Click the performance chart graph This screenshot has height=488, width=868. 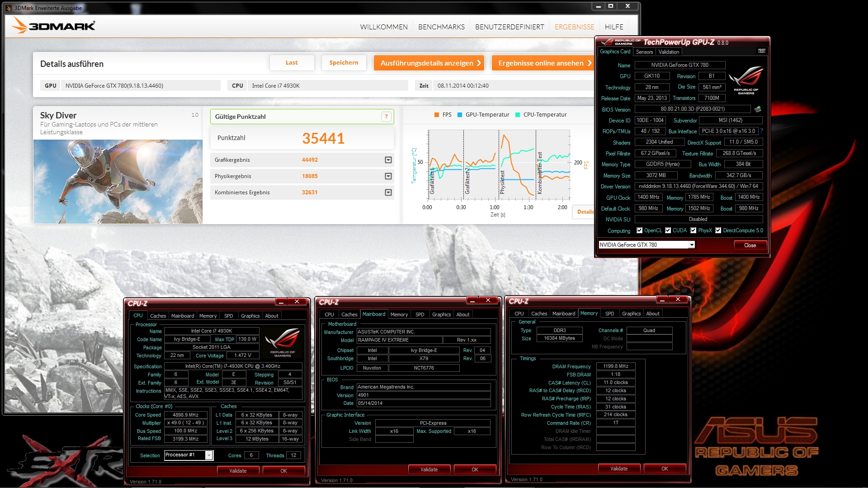tap(499, 165)
